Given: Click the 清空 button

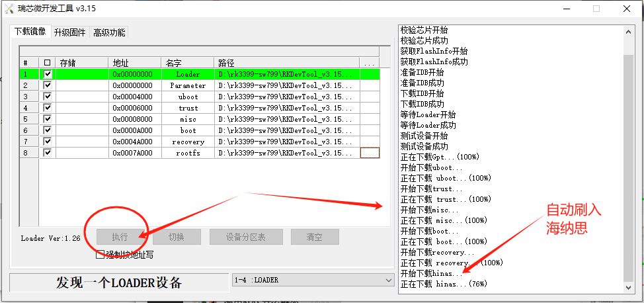Looking at the screenshot, I should coord(315,237).
